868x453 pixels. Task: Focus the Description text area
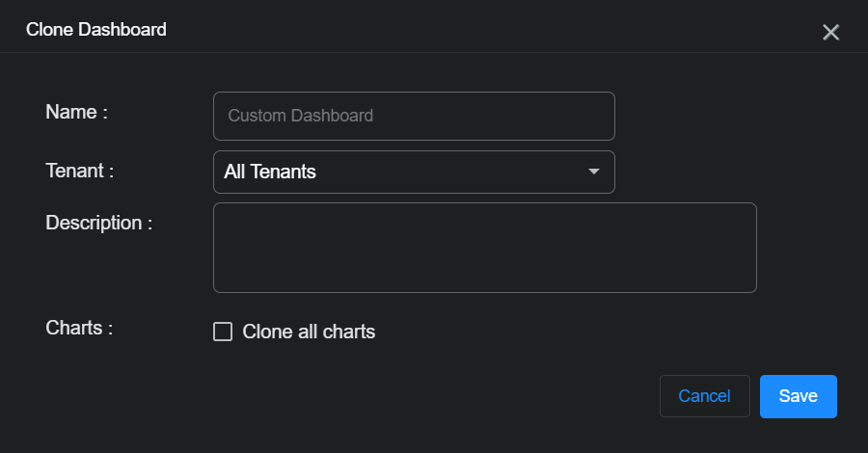[x=484, y=247]
